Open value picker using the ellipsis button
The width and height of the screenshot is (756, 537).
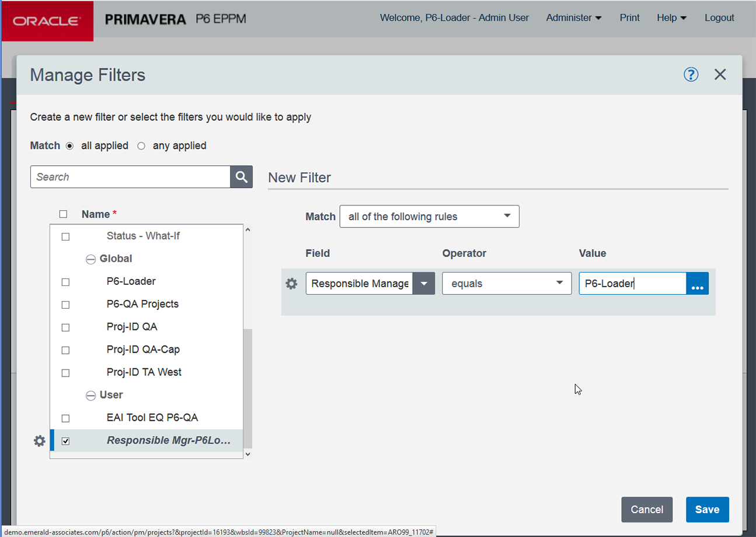pyautogui.click(x=698, y=283)
